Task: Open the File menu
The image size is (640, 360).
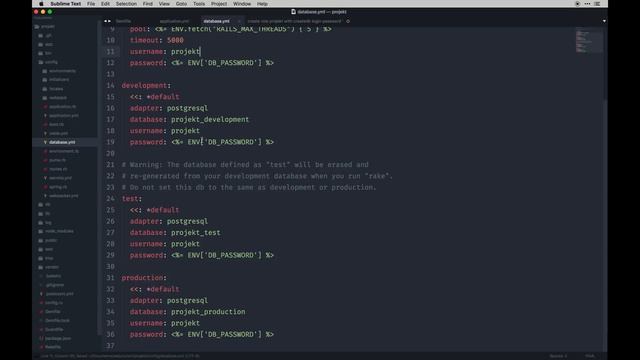Action: coord(91,4)
